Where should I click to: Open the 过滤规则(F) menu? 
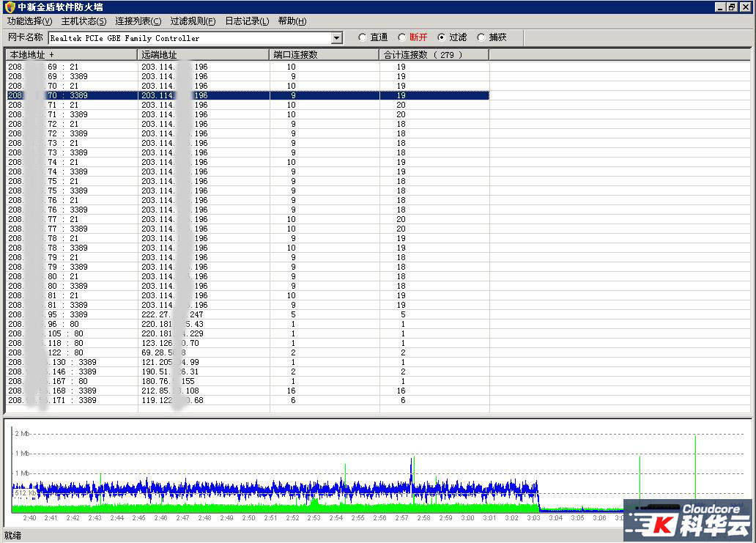pos(193,21)
